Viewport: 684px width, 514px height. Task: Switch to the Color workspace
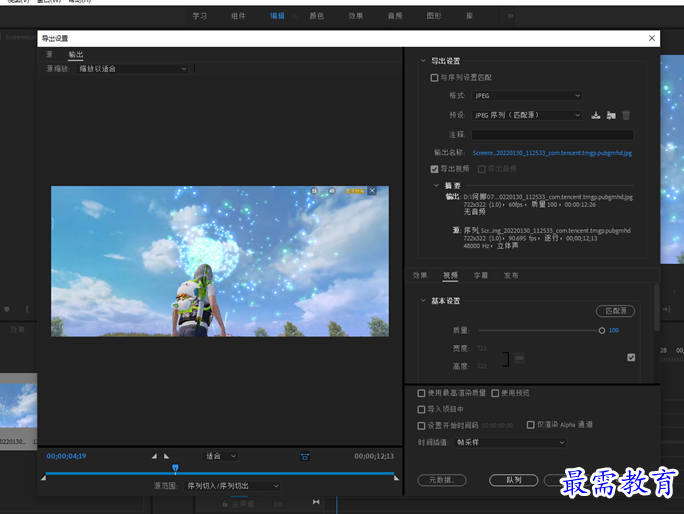pyautogui.click(x=317, y=16)
